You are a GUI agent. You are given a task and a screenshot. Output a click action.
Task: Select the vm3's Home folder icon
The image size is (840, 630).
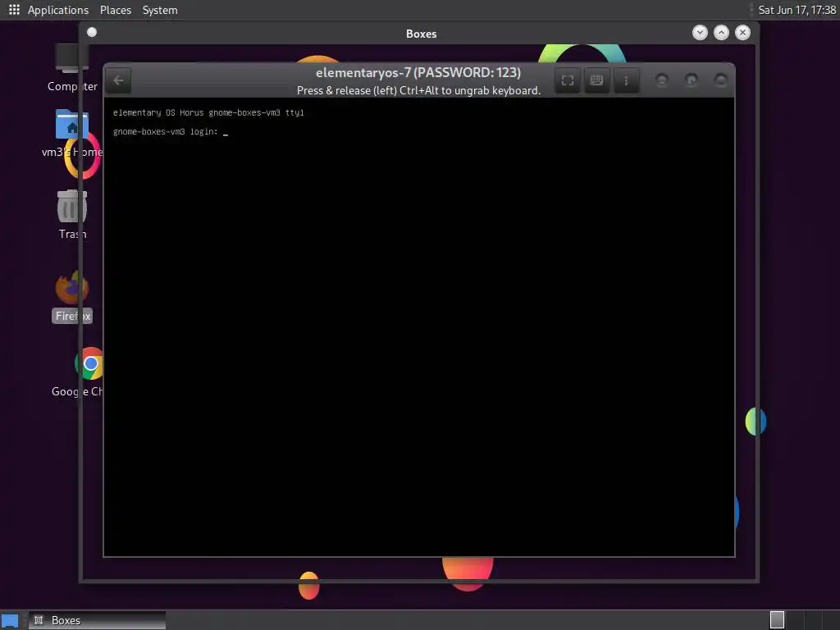click(x=72, y=134)
